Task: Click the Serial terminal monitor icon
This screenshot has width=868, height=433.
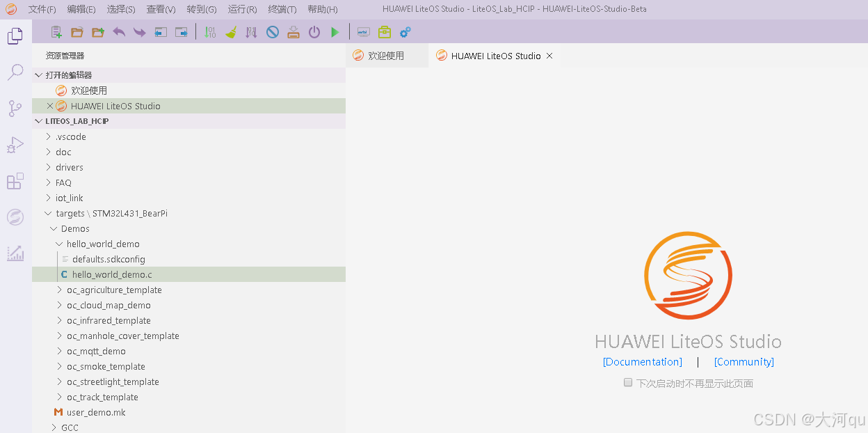Action: (363, 32)
